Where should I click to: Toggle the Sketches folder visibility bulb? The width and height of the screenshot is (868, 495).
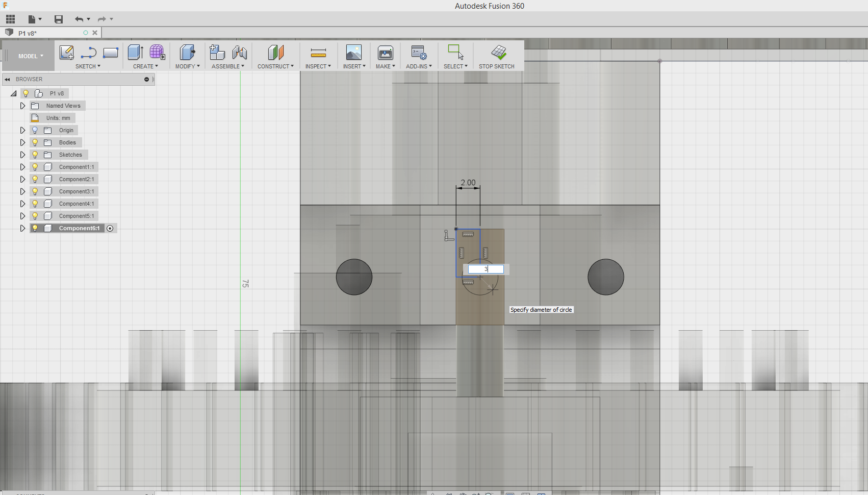coord(35,155)
